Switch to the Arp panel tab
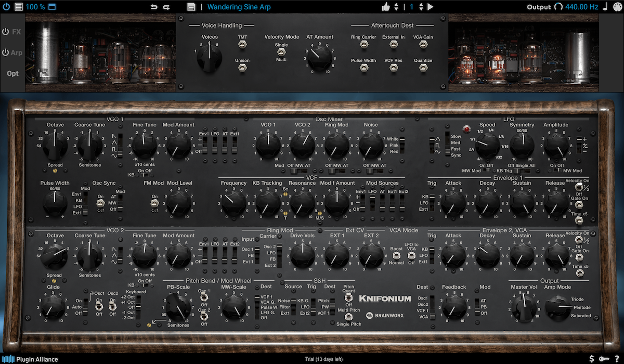Viewport: 624px width, 364px height. point(12,53)
